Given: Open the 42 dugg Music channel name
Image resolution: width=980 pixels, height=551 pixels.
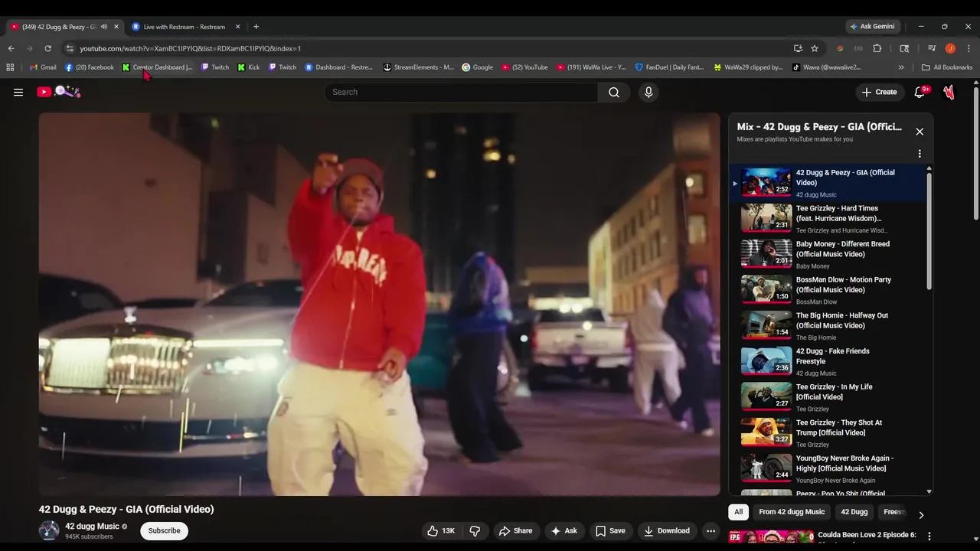Looking at the screenshot, I should point(92,527).
